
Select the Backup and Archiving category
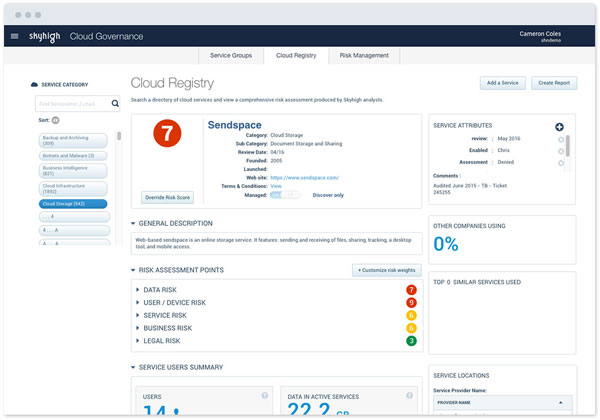click(x=73, y=140)
